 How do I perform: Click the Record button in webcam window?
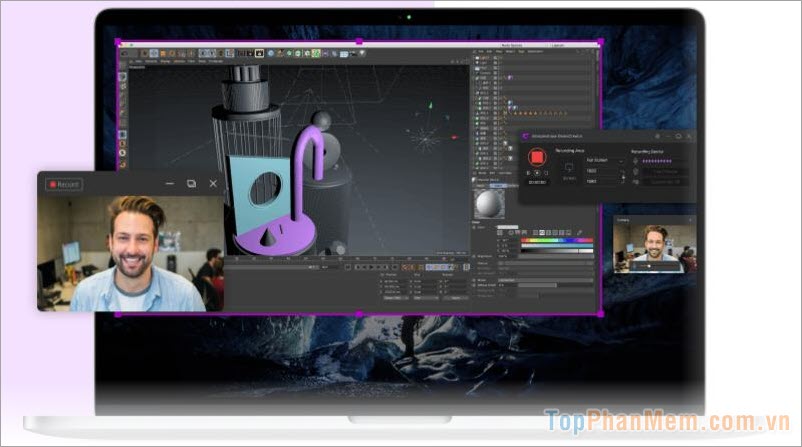coord(64,184)
